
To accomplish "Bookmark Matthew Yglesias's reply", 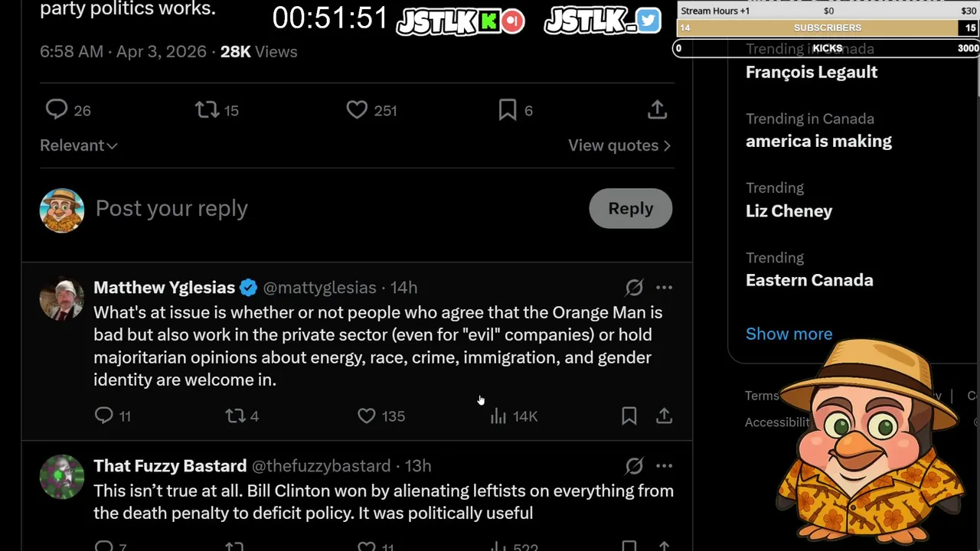I will [x=629, y=416].
